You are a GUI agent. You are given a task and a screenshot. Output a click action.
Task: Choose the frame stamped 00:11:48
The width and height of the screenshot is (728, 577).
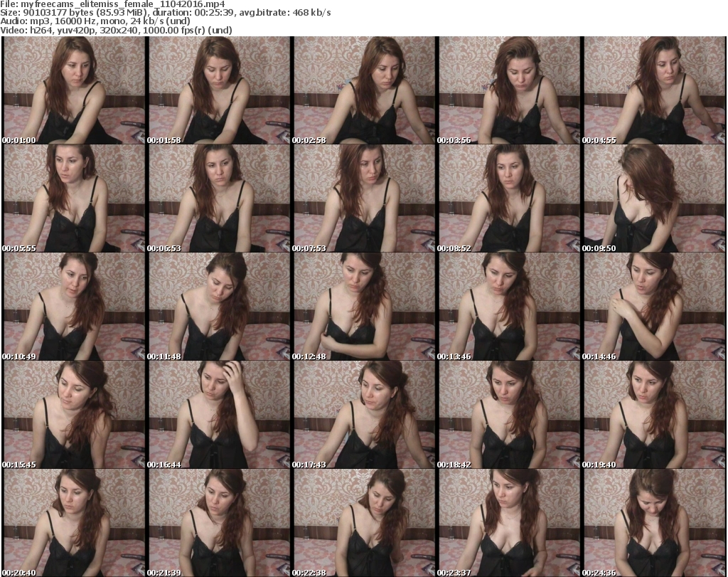[x=219, y=307]
